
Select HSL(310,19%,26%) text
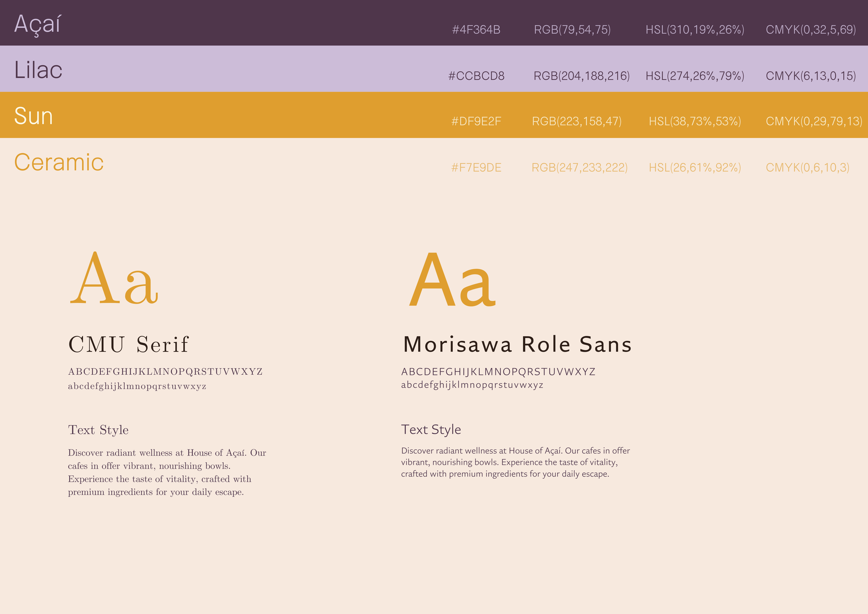[694, 30]
